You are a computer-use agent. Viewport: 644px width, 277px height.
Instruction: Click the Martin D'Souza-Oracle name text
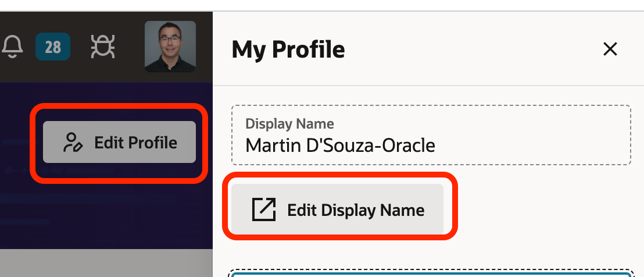point(340,145)
